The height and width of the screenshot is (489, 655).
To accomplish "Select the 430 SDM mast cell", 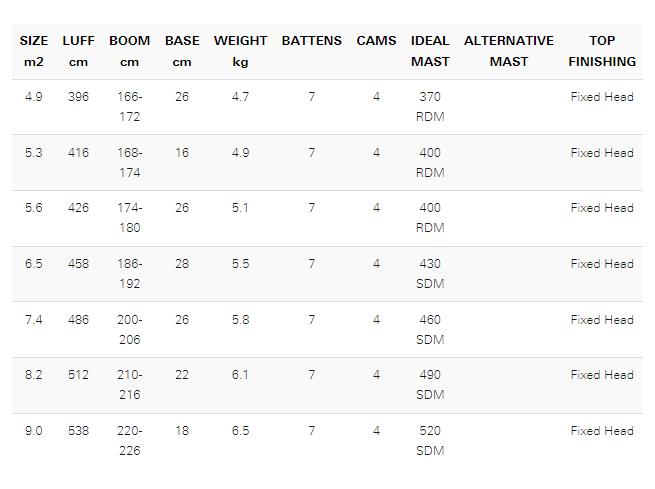I will pyautogui.click(x=430, y=274).
